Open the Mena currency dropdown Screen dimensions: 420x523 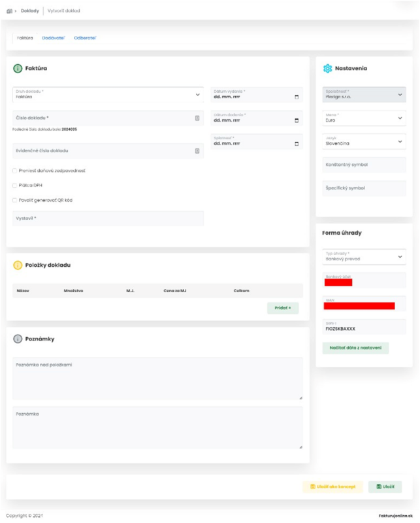pyautogui.click(x=364, y=118)
